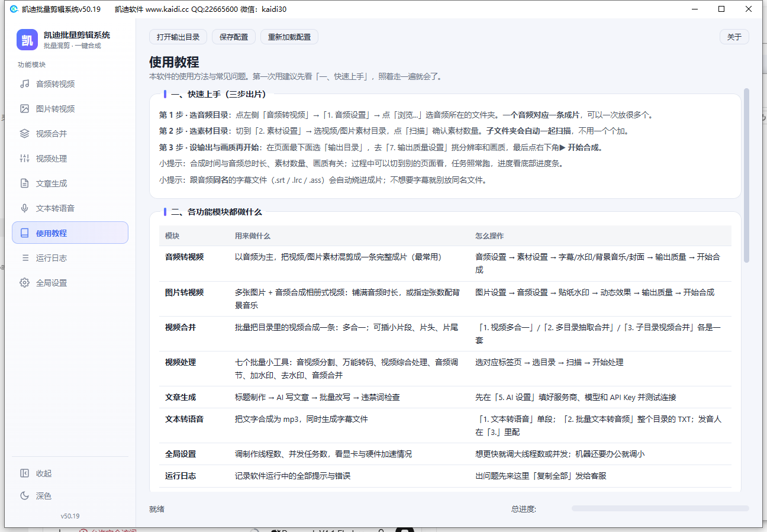Click the document icon for 文章生成
This screenshot has width=767, height=532.
[x=24, y=183]
